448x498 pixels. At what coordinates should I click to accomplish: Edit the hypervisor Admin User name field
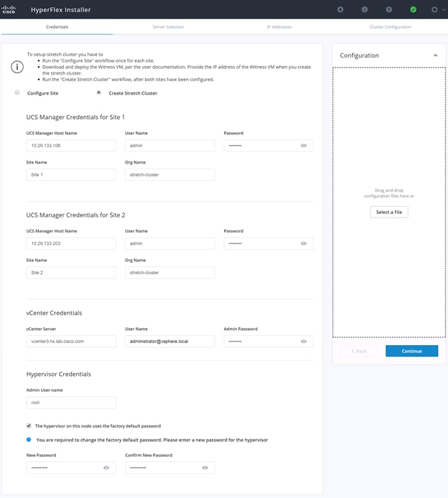[71, 403]
